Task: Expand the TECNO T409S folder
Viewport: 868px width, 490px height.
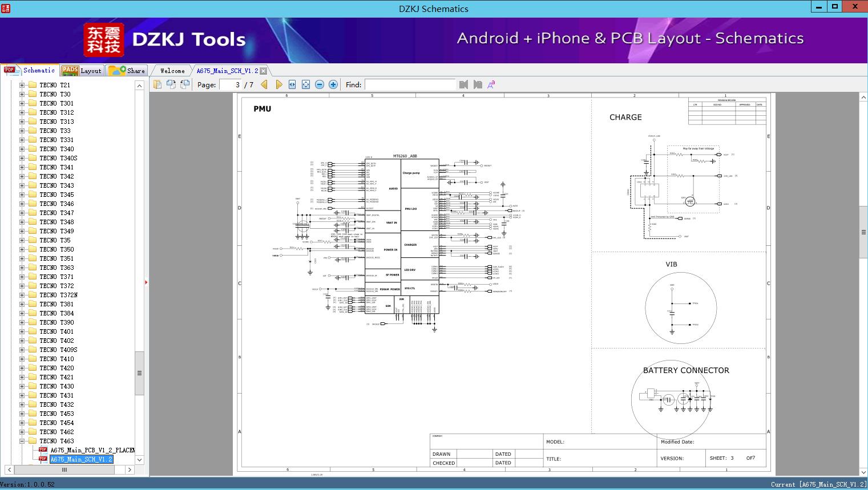Action: [x=22, y=350]
